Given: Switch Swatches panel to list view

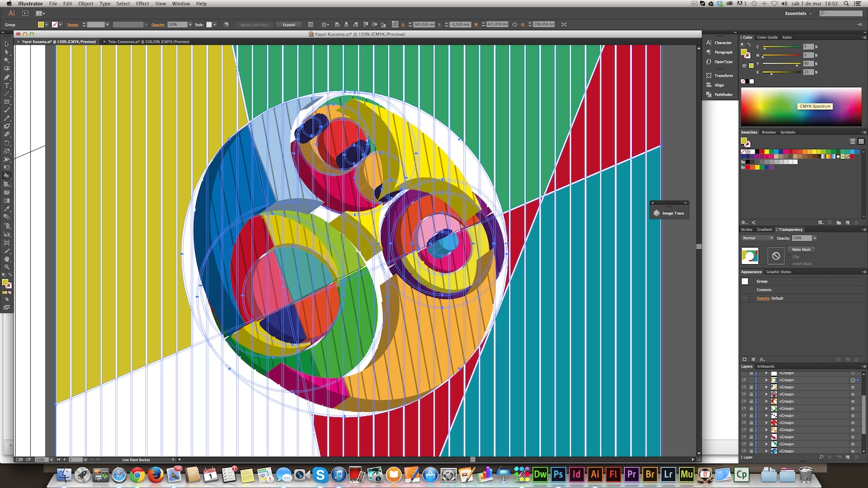Looking at the screenshot, I should [852, 141].
